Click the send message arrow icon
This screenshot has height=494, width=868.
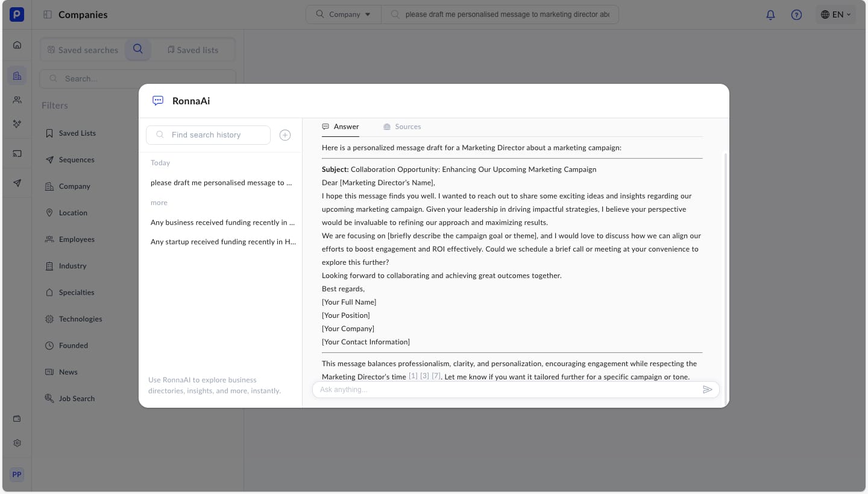(707, 390)
